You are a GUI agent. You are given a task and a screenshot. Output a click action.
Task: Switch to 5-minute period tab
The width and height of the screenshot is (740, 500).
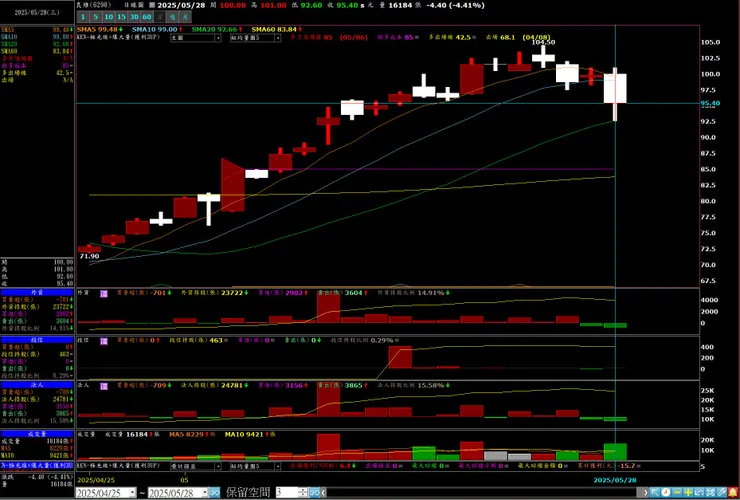96,17
